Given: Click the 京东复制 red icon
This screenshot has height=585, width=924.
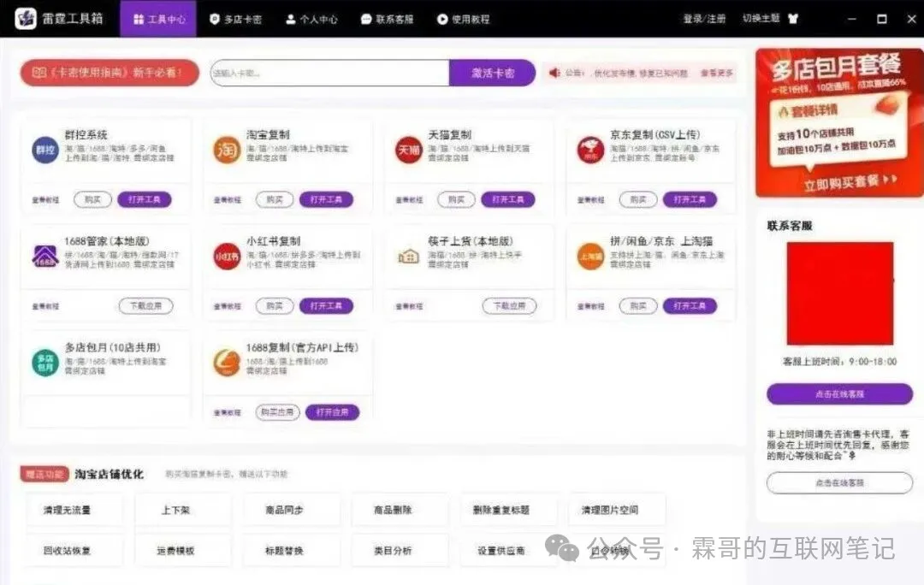Looking at the screenshot, I should coord(590,150).
